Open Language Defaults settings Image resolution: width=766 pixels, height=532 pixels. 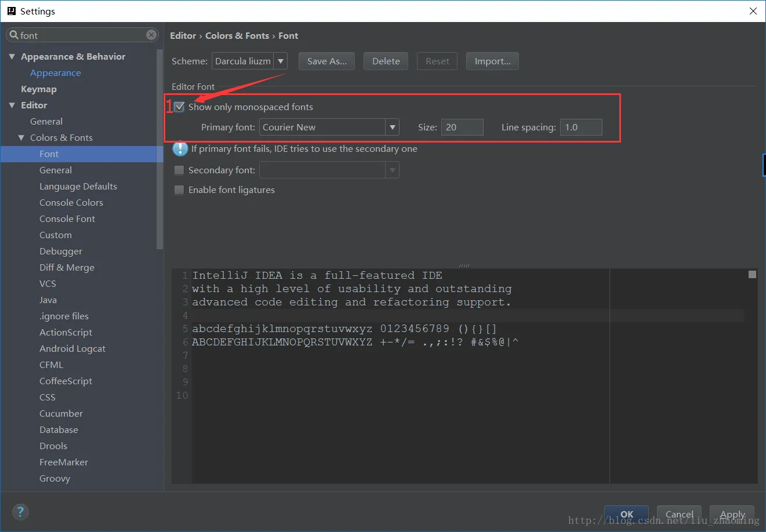[x=78, y=186]
